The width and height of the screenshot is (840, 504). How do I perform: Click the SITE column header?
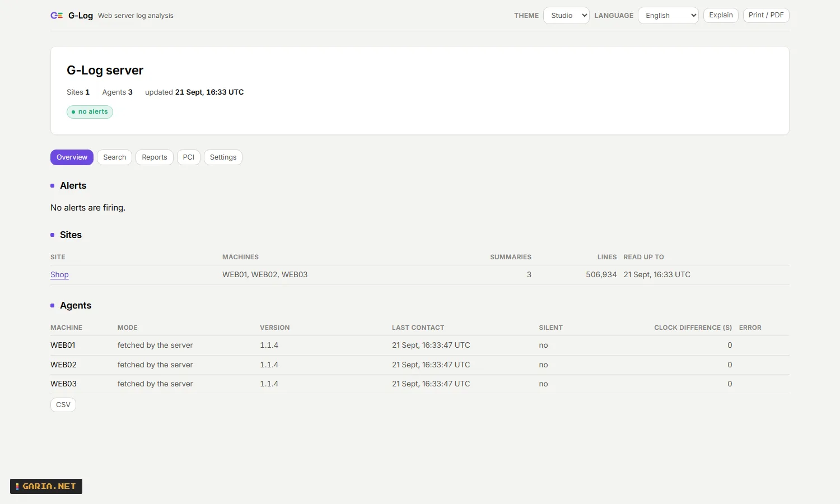pyautogui.click(x=58, y=257)
